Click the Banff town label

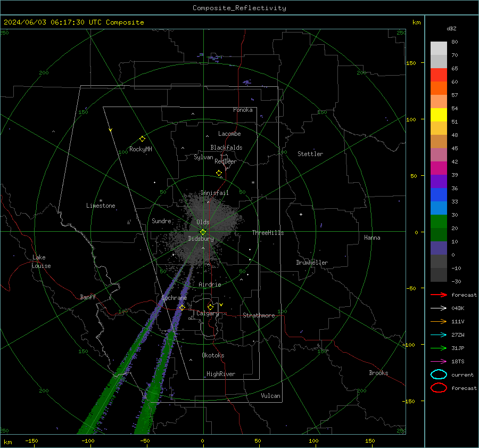pyautogui.click(x=88, y=297)
